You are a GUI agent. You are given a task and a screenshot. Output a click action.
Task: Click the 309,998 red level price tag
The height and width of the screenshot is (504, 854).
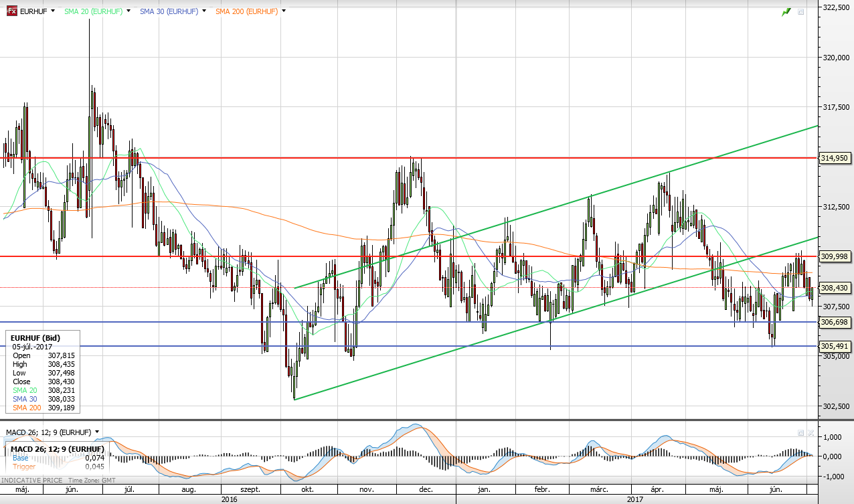click(x=835, y=256)
